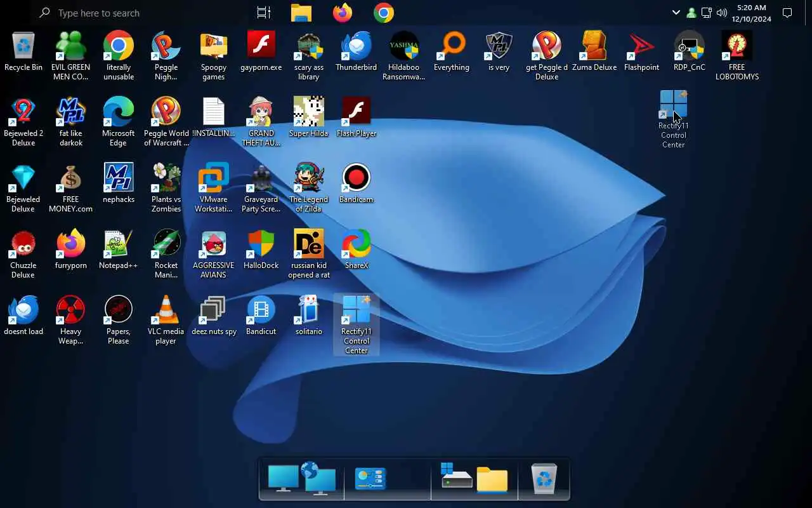
Task: Launch AGGRESSIVE AVIANS shortcut
Action: 214,254
